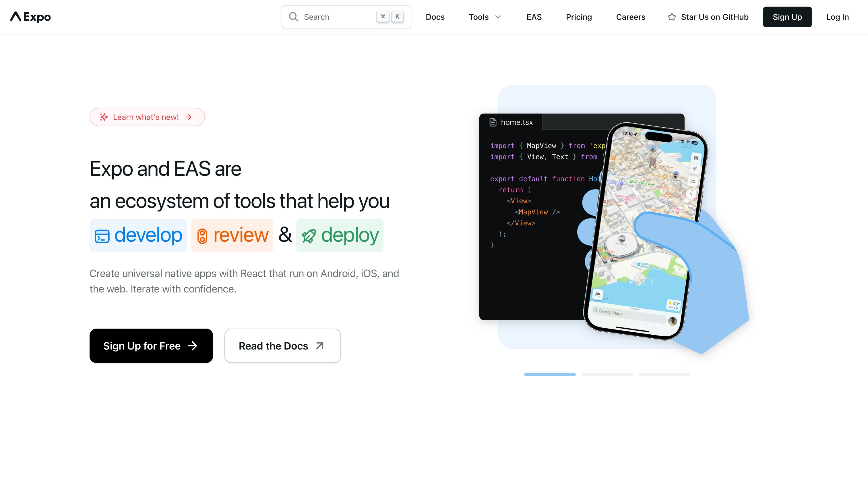
Task: Select the third carousel progress bar
Action: click(x=664, y=374)
